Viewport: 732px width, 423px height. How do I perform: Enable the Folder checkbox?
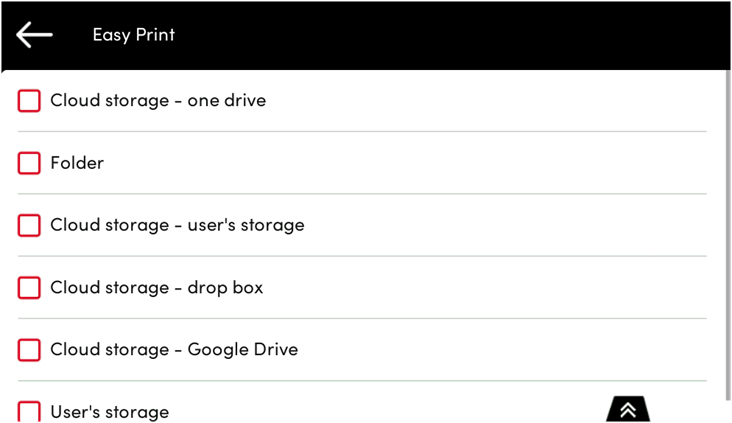tap(30, 163)
